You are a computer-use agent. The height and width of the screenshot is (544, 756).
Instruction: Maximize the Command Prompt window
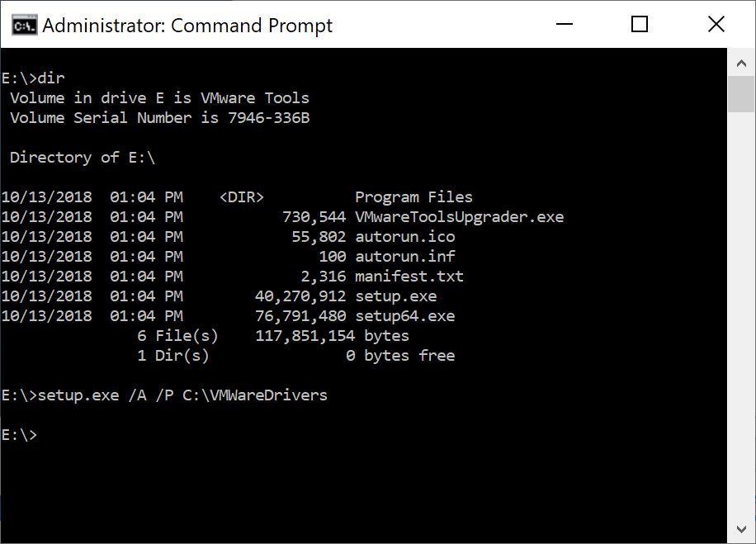click(640, 24)
